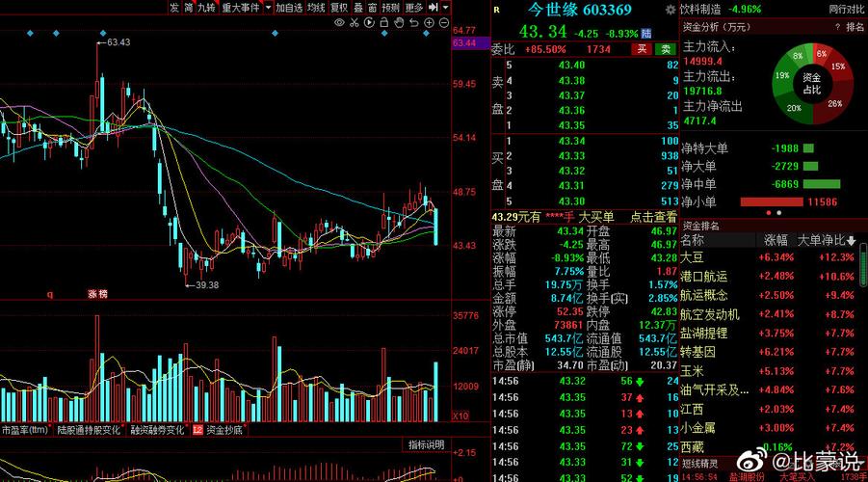Open dropdown arrow at toolbar far right

(x=446, y=7)
